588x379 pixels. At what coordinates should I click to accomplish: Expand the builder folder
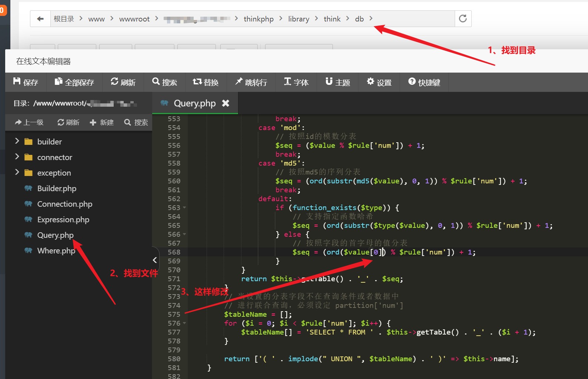tap(17, 141)
